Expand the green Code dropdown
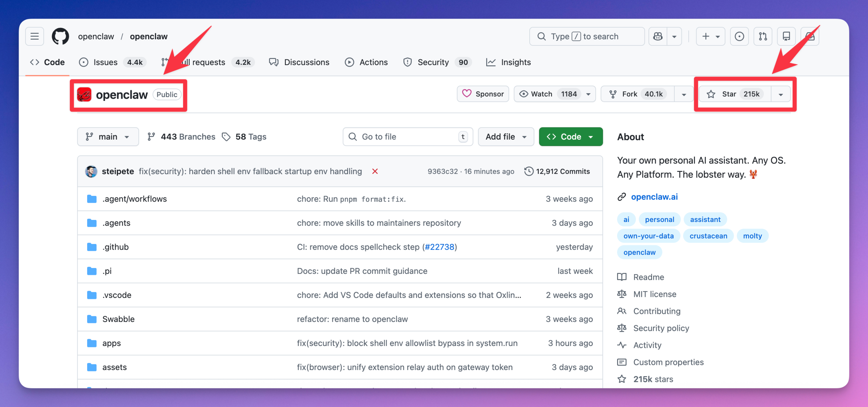The height and width of the screenshot is (407, 868). [x=571, y=137]
